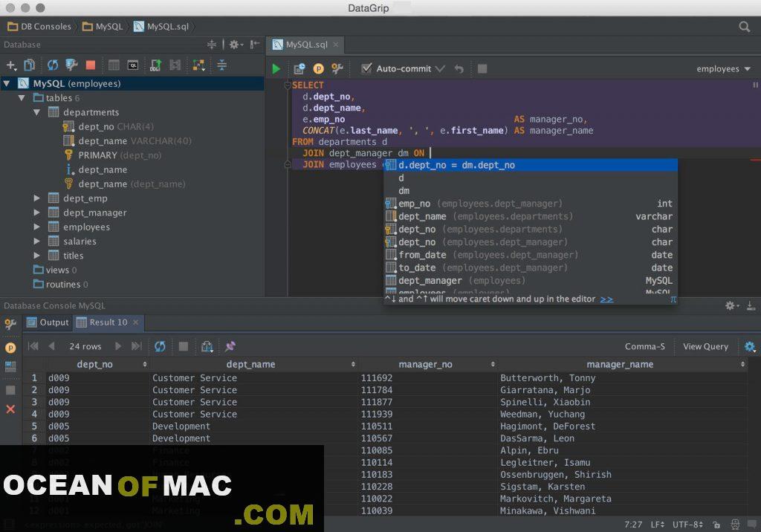Open data source properties in Database toolbar
The height and width of the screenshot is (532, 761).
click(x=71, y=65)
